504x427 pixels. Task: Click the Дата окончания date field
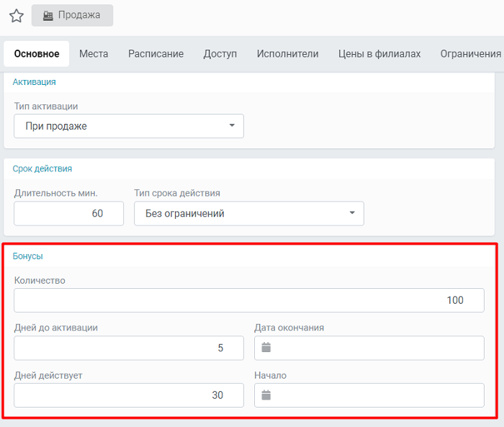click(369, 348)
